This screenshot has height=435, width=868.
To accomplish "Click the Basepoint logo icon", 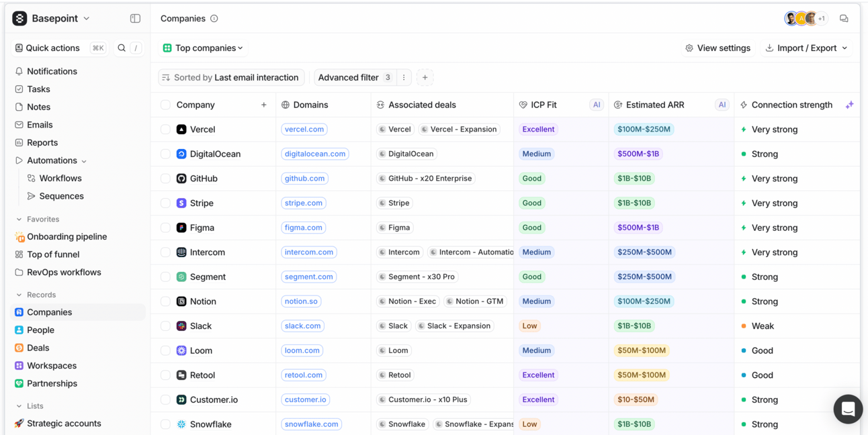I will click(x=19, y=19).
